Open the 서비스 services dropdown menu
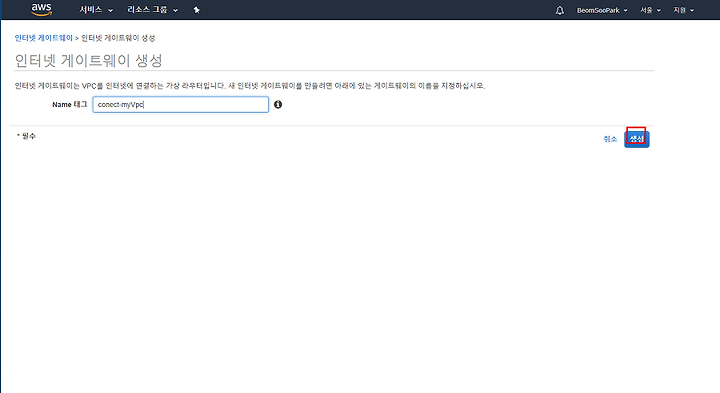Image resolution: width=720 pixels, height=393 pixels. [x=96, y=10]
